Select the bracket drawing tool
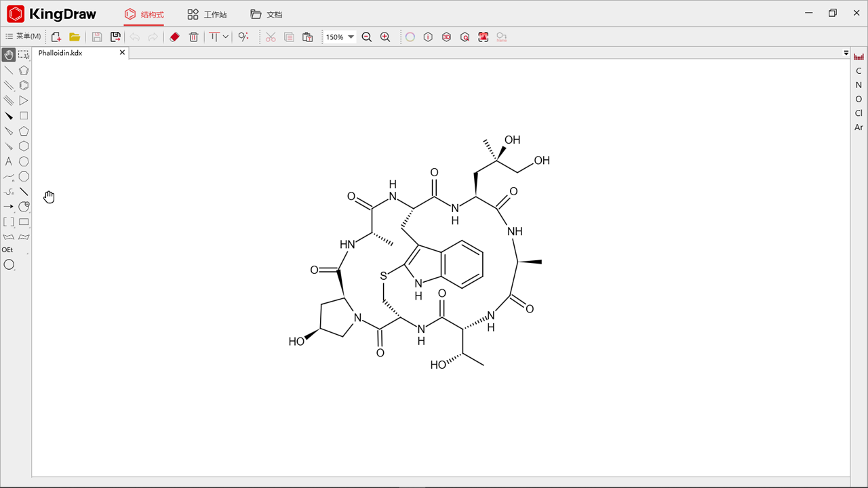 pos(8,221)
